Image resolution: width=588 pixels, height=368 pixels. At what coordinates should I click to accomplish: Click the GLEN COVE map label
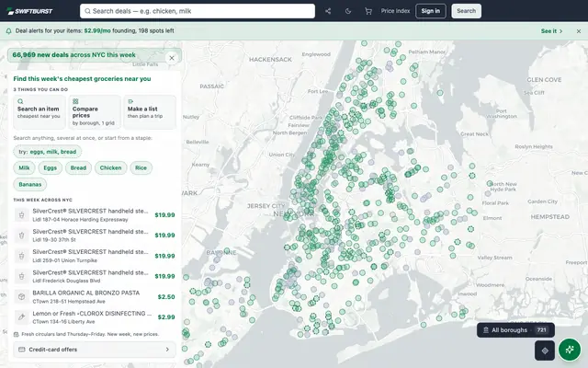point(544,80)
